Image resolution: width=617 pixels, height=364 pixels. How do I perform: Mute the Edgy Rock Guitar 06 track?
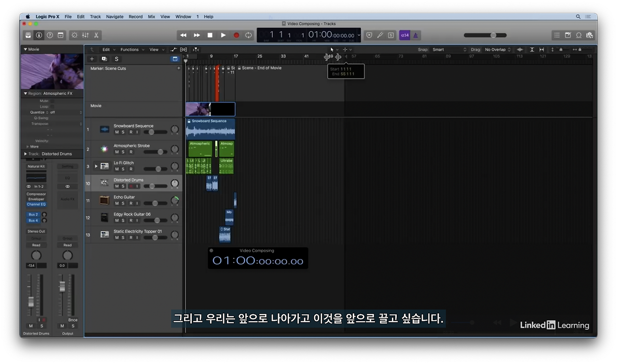[117, 221]
